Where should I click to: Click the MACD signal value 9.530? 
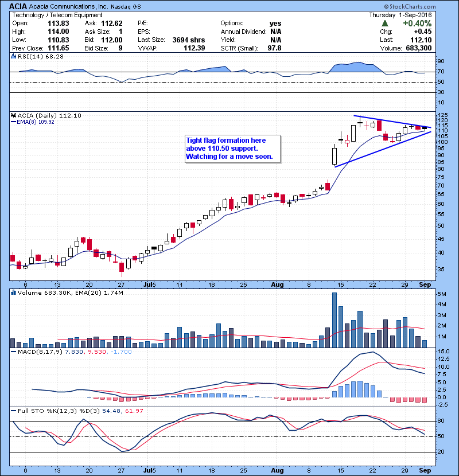pos(97,352)
